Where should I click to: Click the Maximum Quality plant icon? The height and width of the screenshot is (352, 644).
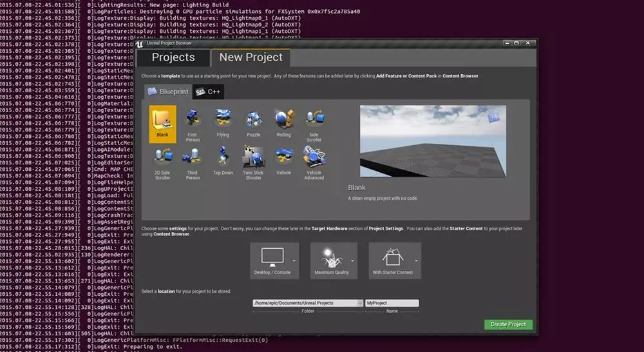pos(330,258)
